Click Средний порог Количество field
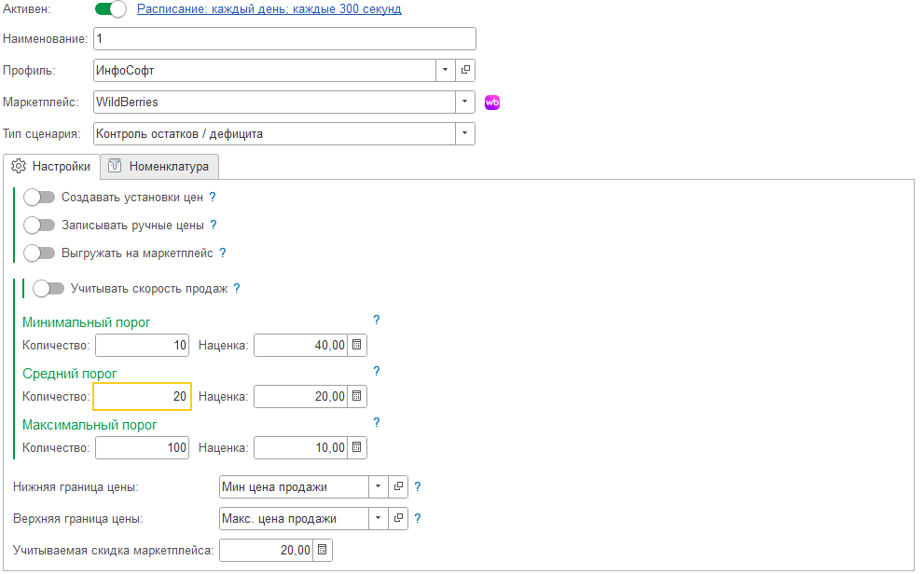This screenshot has width=924, height=574. pyautogui.click(x=142, y=396)
